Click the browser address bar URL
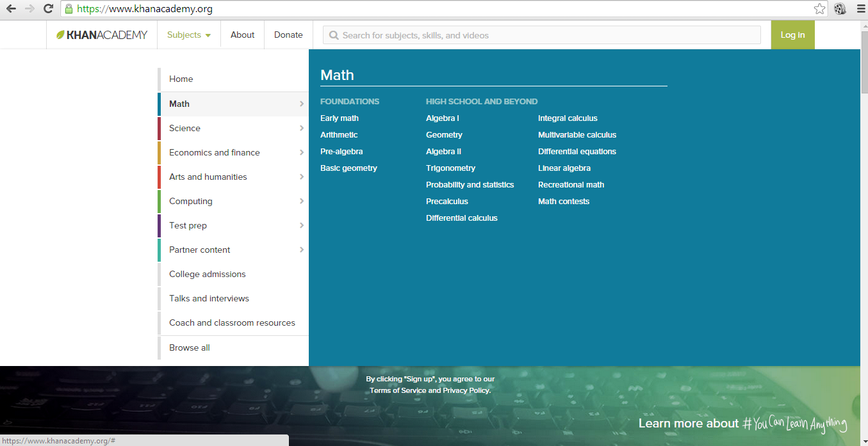This screenshot has height=446, width=868. pyautogui.click(x=145, y=9)
